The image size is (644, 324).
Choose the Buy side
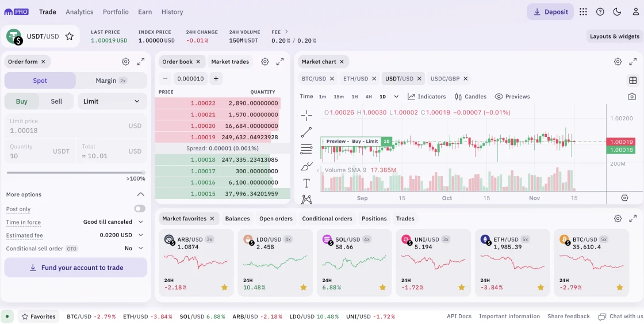[22, 101]
